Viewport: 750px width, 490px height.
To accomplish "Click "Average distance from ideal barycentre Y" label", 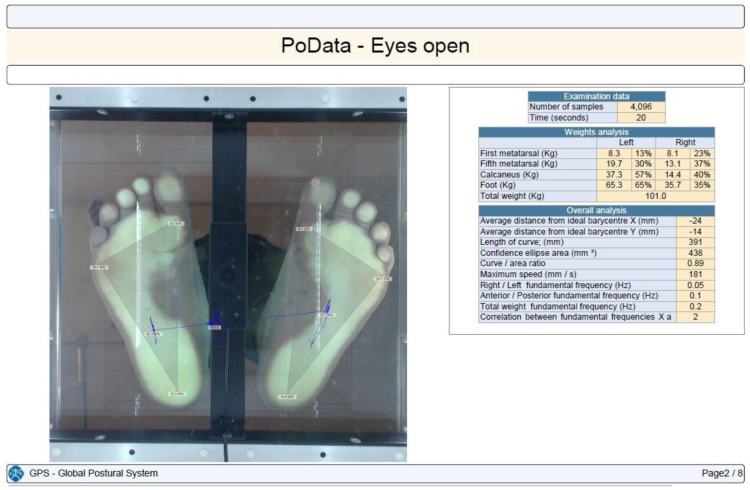I will 569,232.
